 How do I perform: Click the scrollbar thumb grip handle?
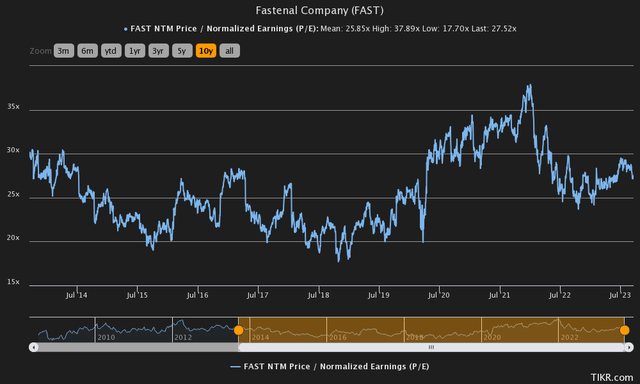(431, 347)
